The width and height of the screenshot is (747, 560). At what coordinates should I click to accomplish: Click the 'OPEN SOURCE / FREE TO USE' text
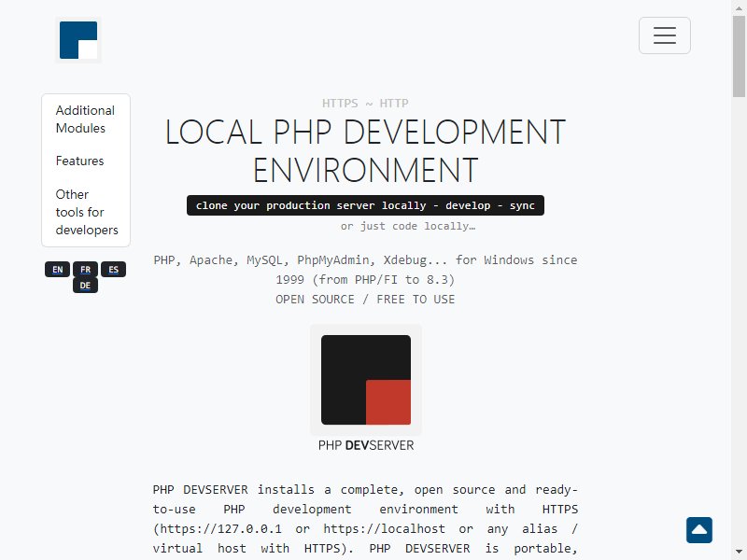click(x=365, y=300)
